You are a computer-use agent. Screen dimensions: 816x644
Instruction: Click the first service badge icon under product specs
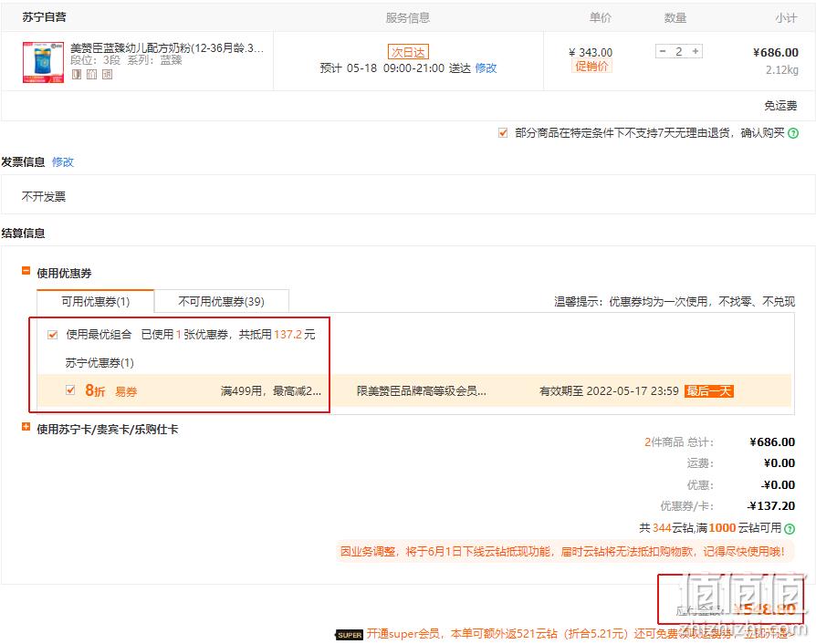coord(77,75)
